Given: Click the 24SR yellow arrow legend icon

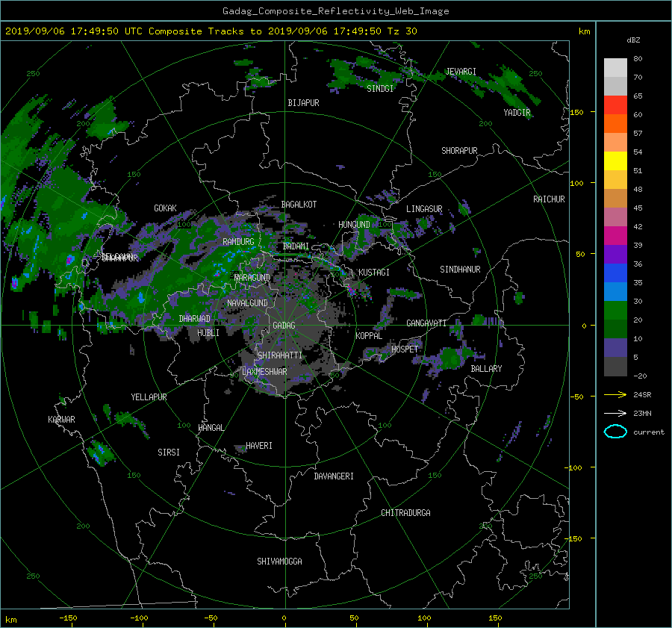Looking at the screenshot, I should pyautogui.click(x=615, y=394).
